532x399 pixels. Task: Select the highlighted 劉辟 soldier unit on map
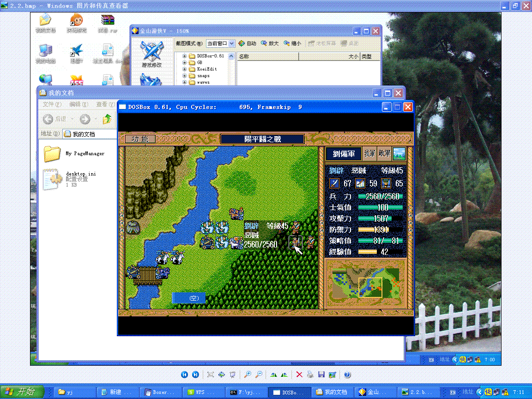(295, 242)
